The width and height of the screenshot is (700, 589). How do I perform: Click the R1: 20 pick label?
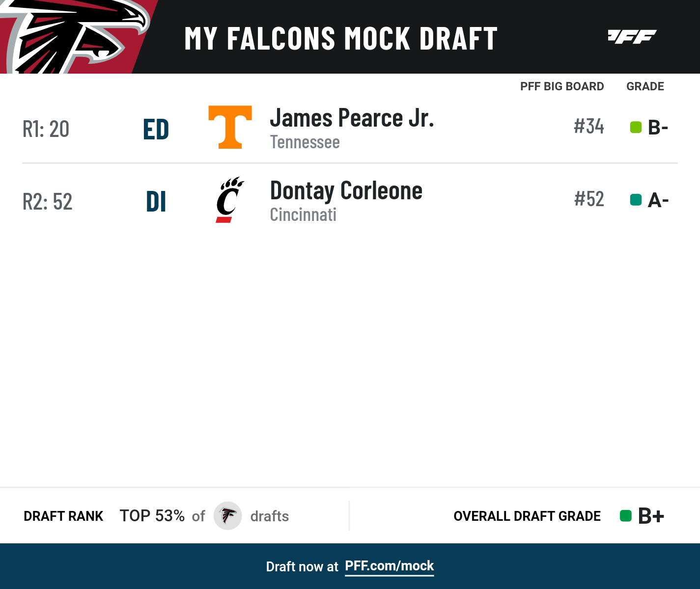click(46, 130)
